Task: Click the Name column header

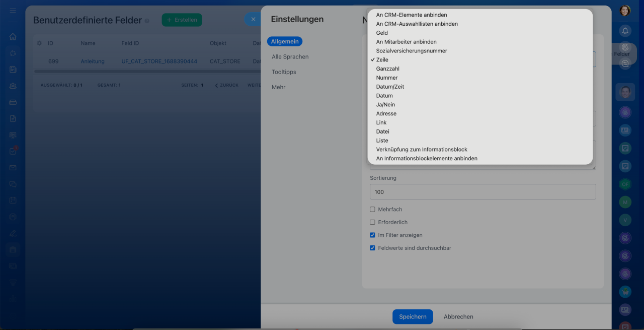Action: [x=88, y=43]
